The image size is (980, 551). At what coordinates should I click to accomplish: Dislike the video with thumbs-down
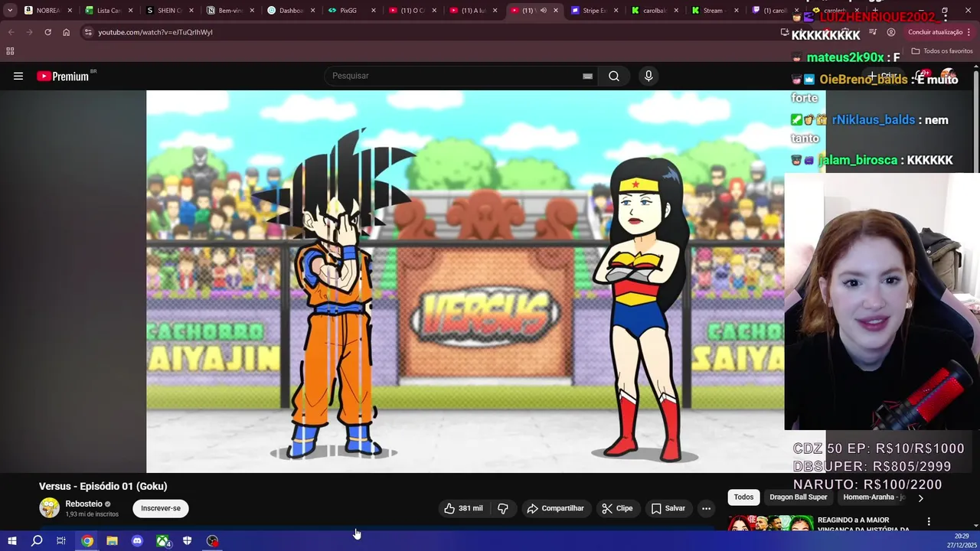click(x=503, y=508)
